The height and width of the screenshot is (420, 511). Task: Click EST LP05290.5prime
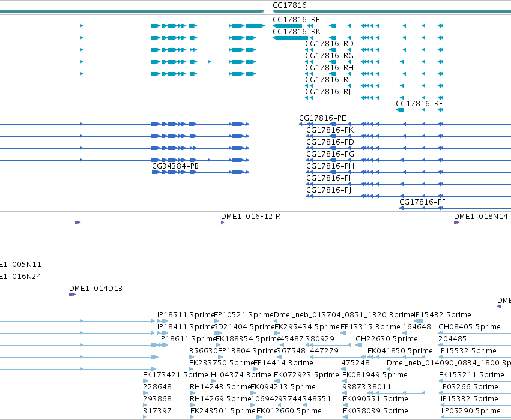pyautogui.click(x=471, y=412)
